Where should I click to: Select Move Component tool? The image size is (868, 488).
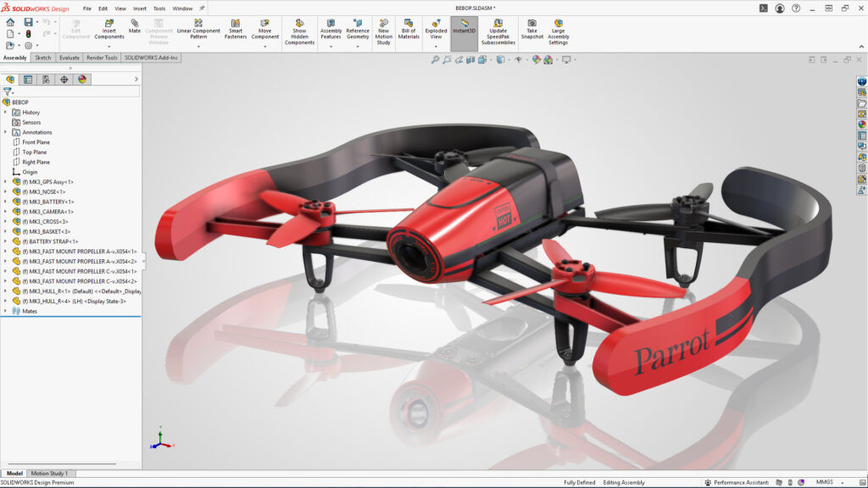point(265,30)
